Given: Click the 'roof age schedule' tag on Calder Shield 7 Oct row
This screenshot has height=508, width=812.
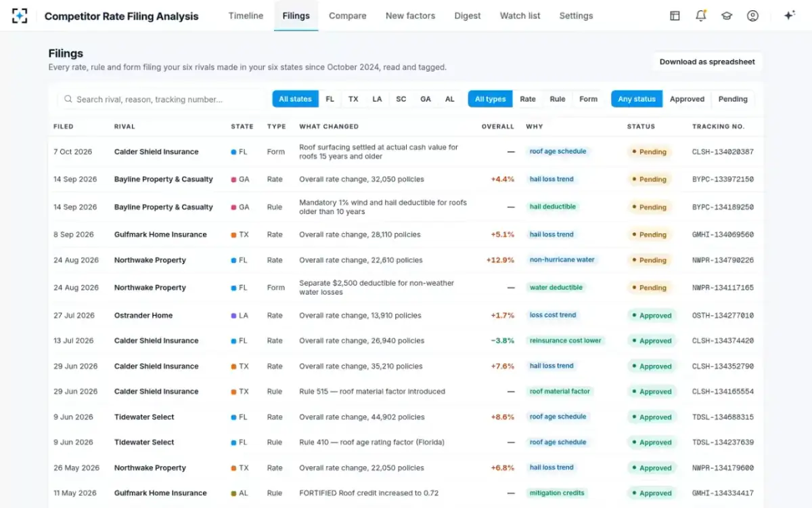Looking at the screenshot, I should coord(558,152).
